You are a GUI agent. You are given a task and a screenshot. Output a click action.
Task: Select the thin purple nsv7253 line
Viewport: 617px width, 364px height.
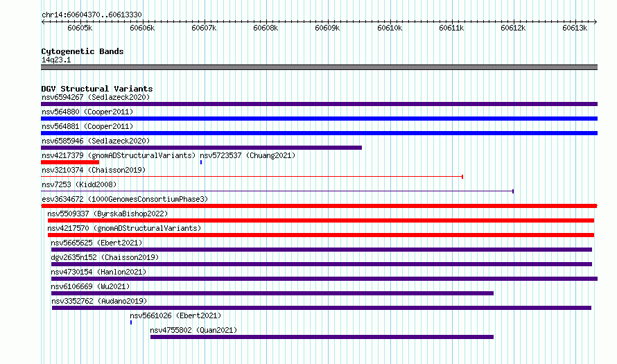point(277,191)
